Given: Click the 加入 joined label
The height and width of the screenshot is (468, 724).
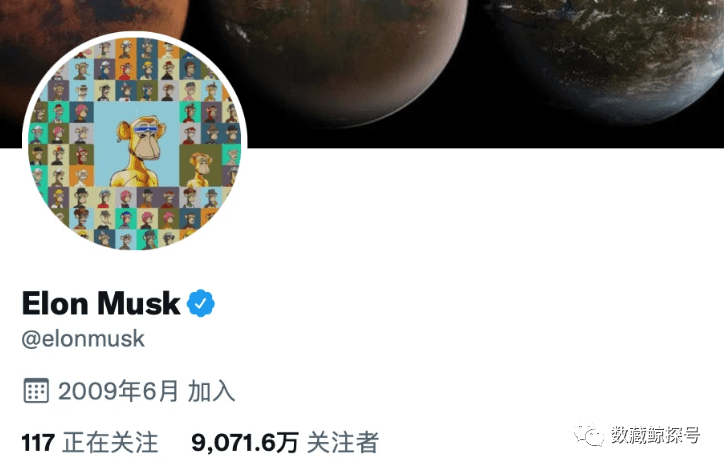Looking at the screenshot, I should pyautogui.click(x=211, y=391).
